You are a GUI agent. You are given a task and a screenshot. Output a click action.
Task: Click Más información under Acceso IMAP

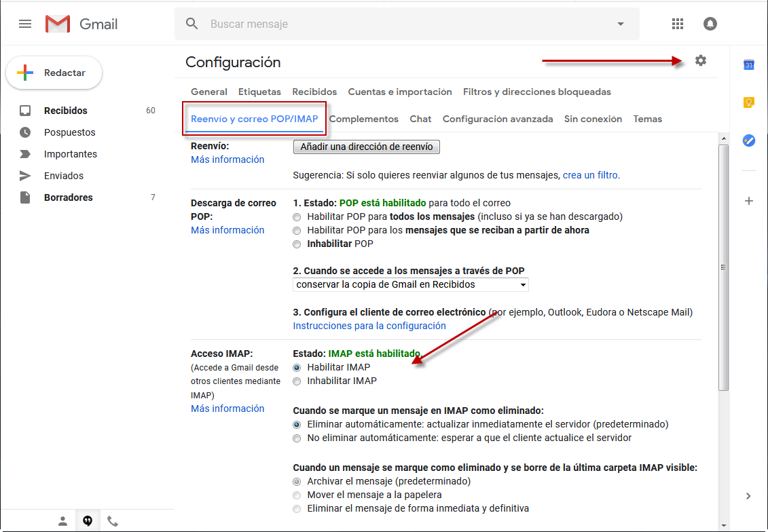[x=227, y=408]
